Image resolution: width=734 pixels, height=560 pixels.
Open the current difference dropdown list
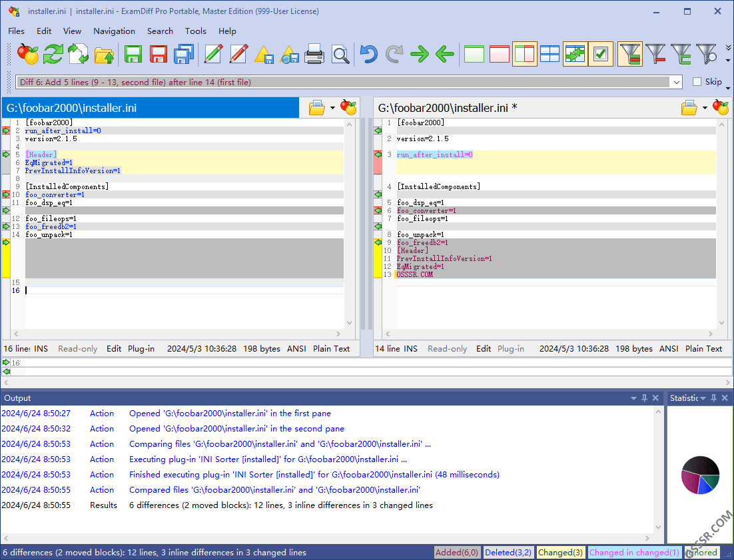point(677,83)
